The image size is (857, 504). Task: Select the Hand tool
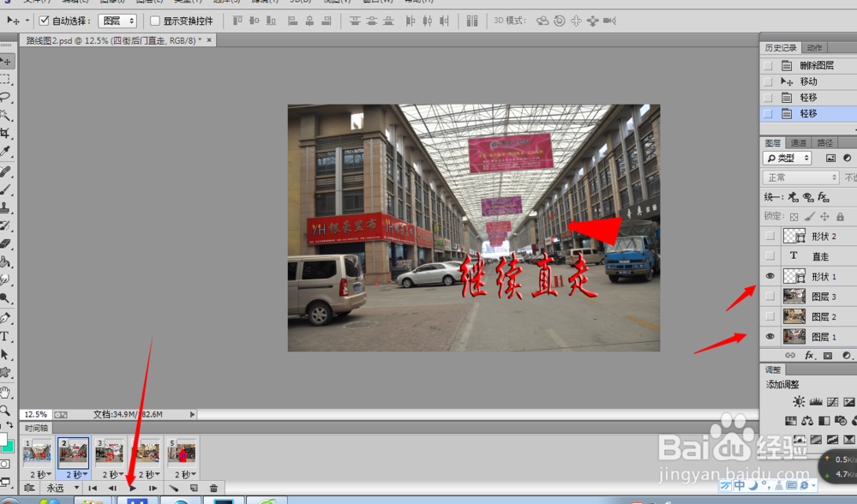click(5, 392)
